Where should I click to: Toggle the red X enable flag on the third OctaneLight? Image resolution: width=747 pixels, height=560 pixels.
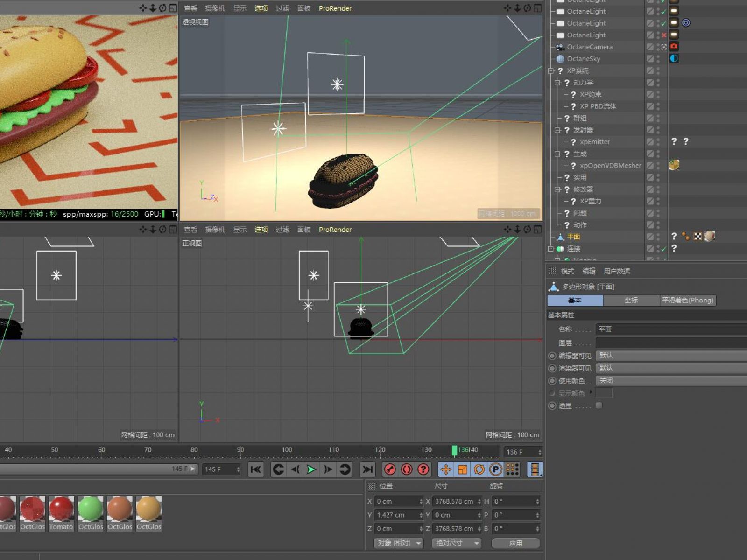coord(663,35)
